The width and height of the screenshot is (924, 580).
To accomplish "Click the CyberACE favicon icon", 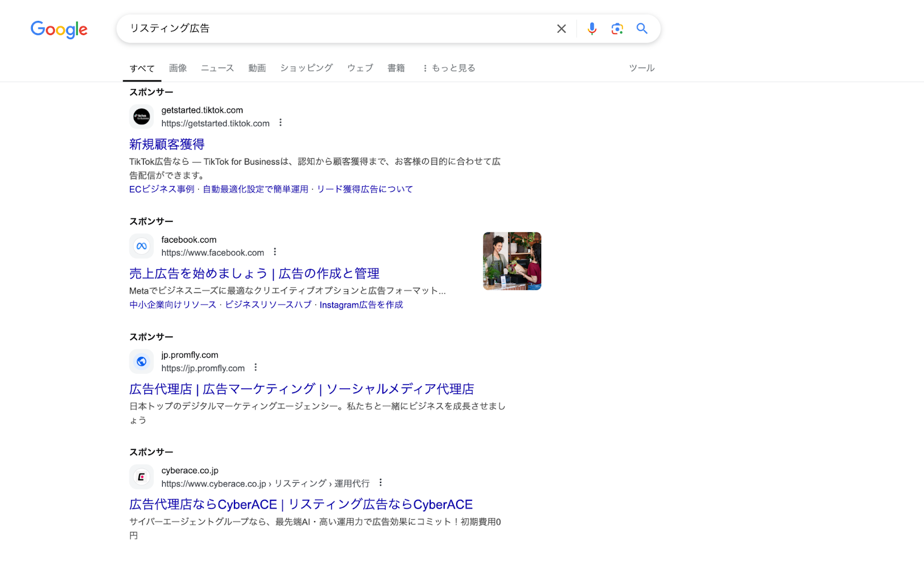I will pyautogui.click(x=141, y=477).
